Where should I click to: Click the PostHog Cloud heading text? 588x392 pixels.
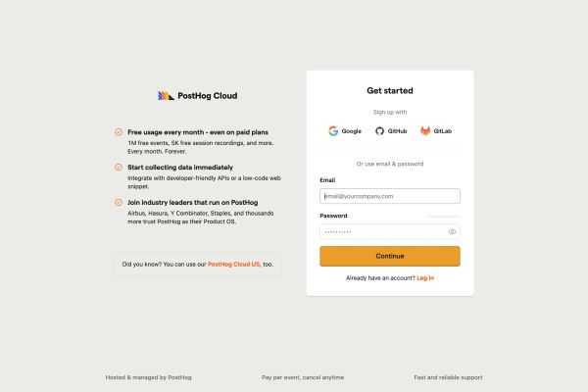(208, 96)
